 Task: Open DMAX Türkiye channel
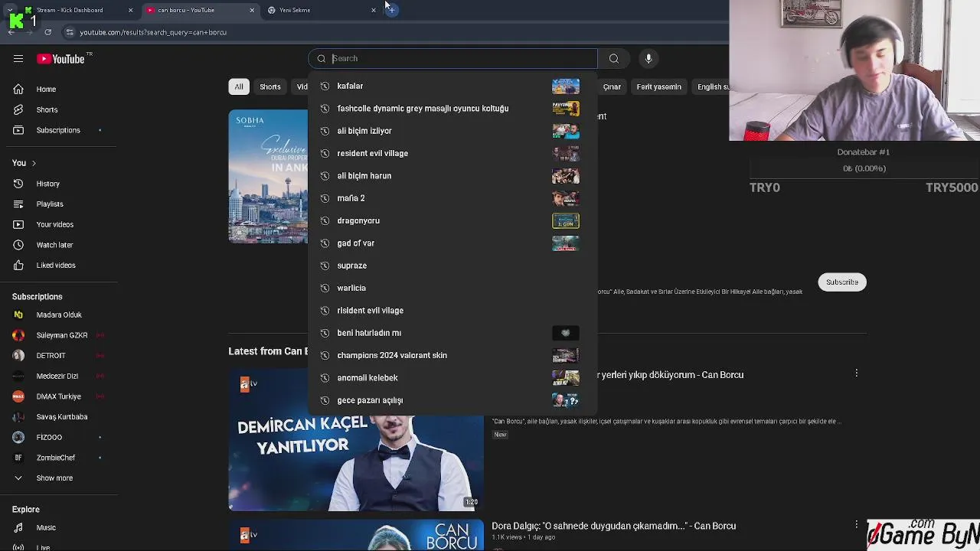(x=58, y=396)
